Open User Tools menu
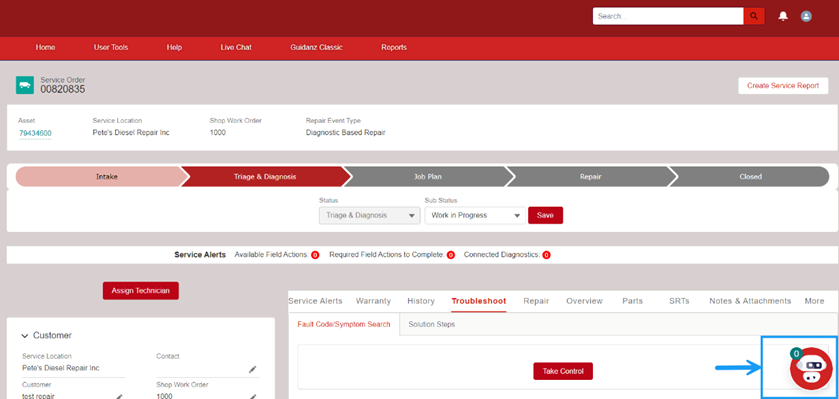The height and width of the screenshot is (399, 839). point(111,48)
